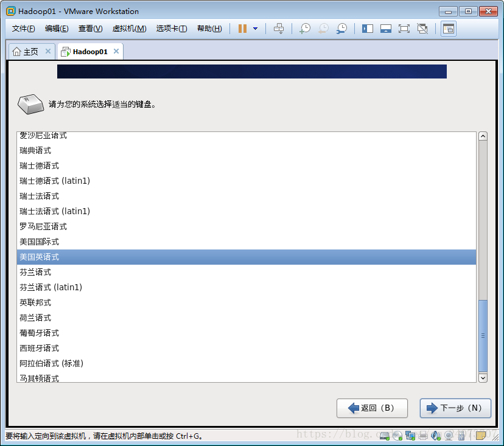The width and height of the screenshot is (504, 446).
Task: Open the 查看(V) menu
Action: click(90, 29)
